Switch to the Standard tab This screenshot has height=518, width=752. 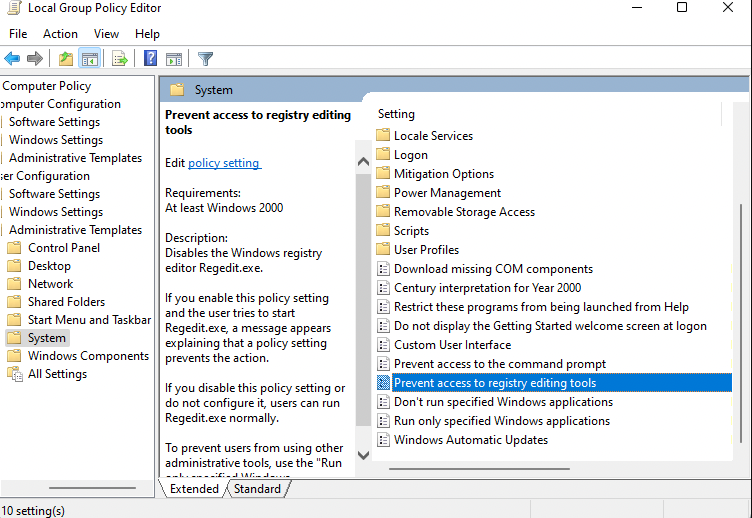point(257,489)
